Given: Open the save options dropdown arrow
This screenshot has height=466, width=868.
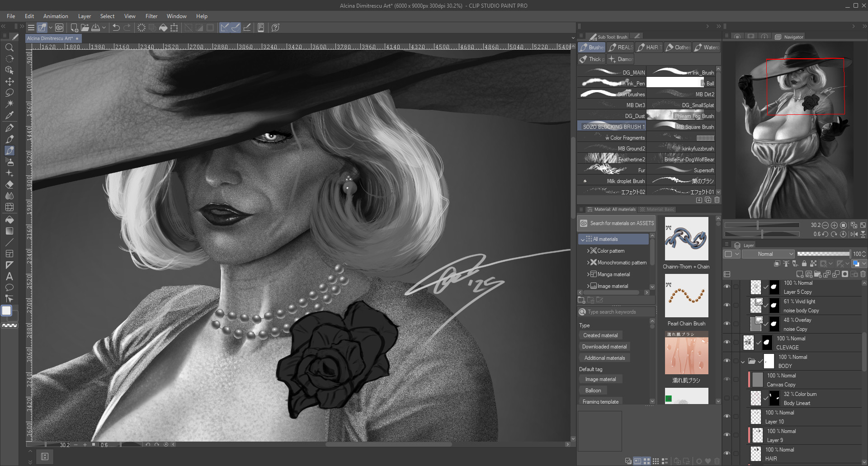Looking at the screenshot, I should pyautogui.click(x=104, y=28).
